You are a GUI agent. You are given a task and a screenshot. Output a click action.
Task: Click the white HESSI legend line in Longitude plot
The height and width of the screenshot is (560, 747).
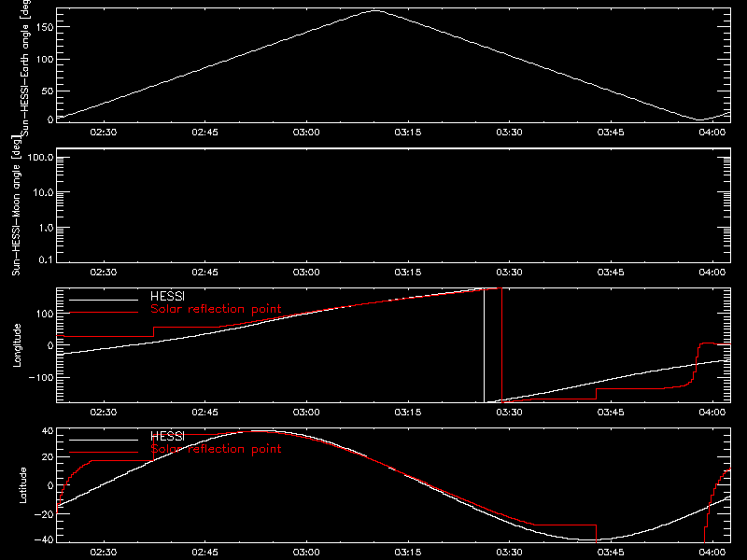point(104,300)
